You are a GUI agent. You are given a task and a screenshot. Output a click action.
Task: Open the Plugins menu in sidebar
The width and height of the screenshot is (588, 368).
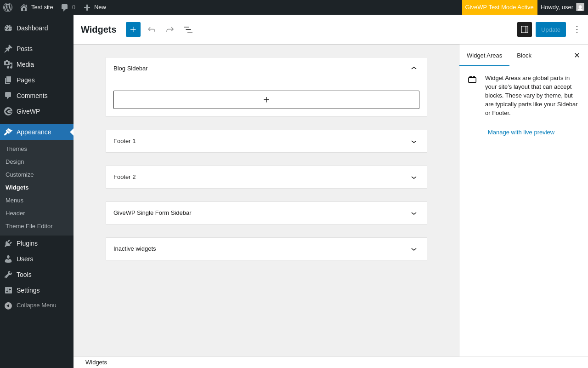pyautogui.click(x=27, y=243)
